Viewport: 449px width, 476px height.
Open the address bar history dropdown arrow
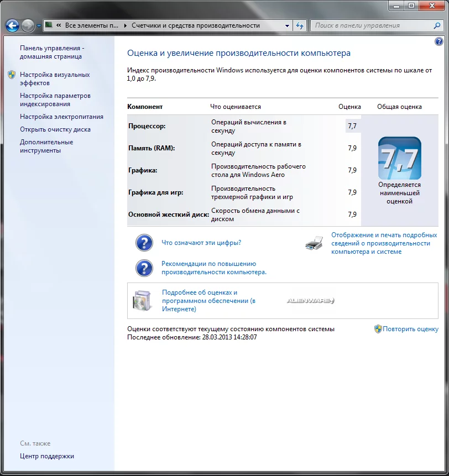287,26
